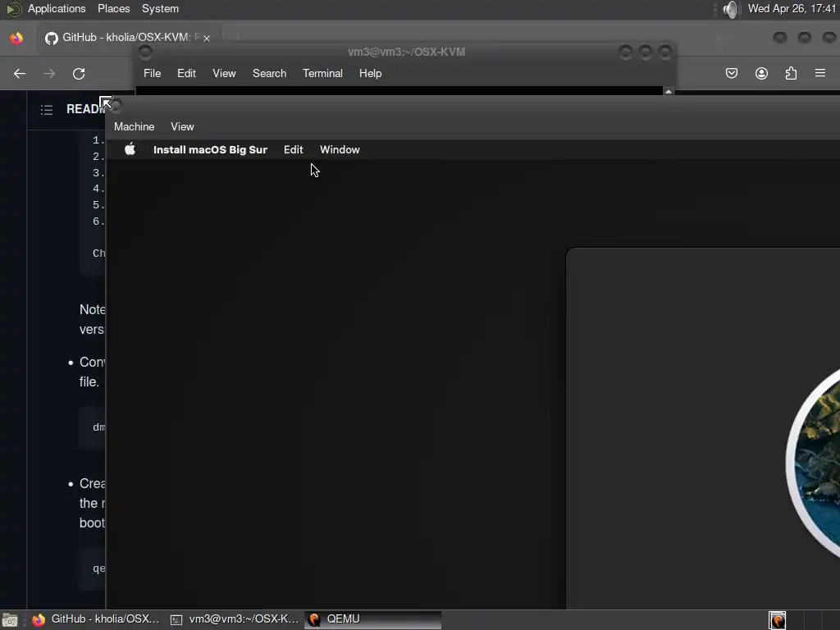Reload the GitHub page in Firefox
The image size is (840, 630).
click(79, 73)
